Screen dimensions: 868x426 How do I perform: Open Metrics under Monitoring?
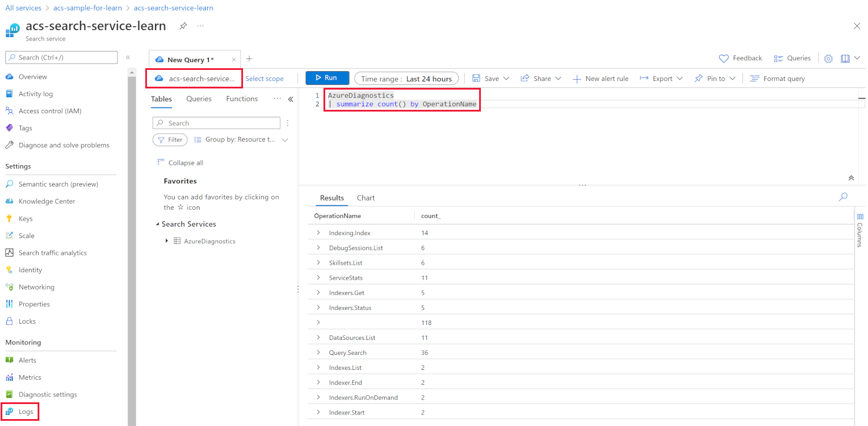pyautogui.click(x=30, y=377)
